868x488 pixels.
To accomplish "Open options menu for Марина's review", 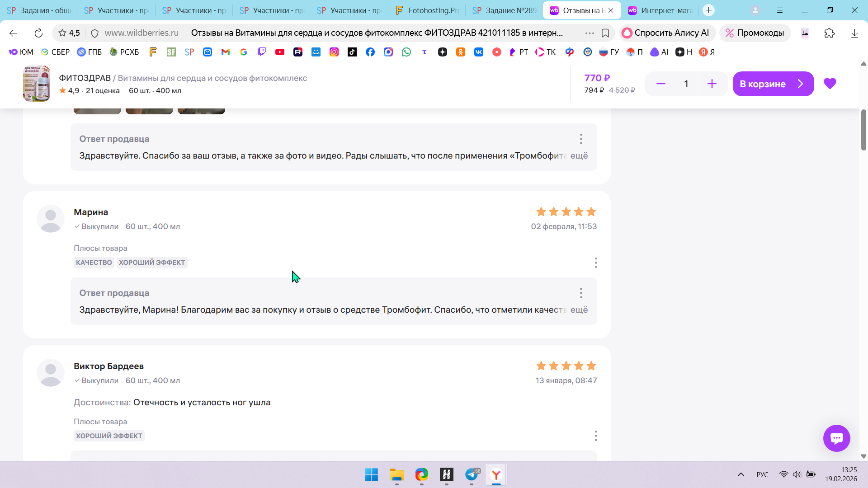I will tap(596, 263).
